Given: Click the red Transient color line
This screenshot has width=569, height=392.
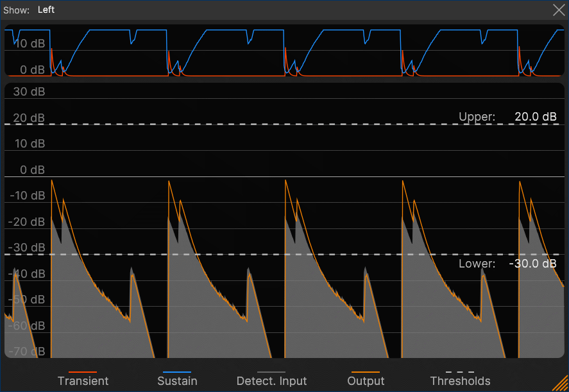Looking at the screenshot, I should coord(82,371).
